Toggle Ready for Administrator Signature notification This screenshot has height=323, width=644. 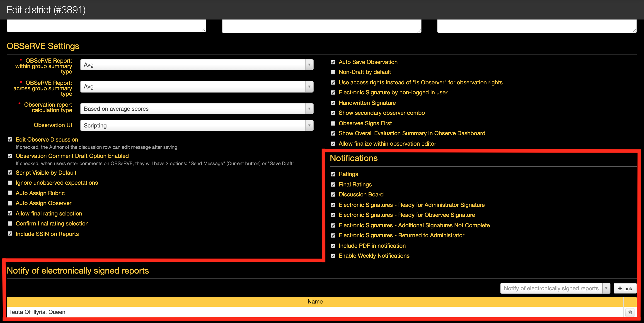(333, 205)
